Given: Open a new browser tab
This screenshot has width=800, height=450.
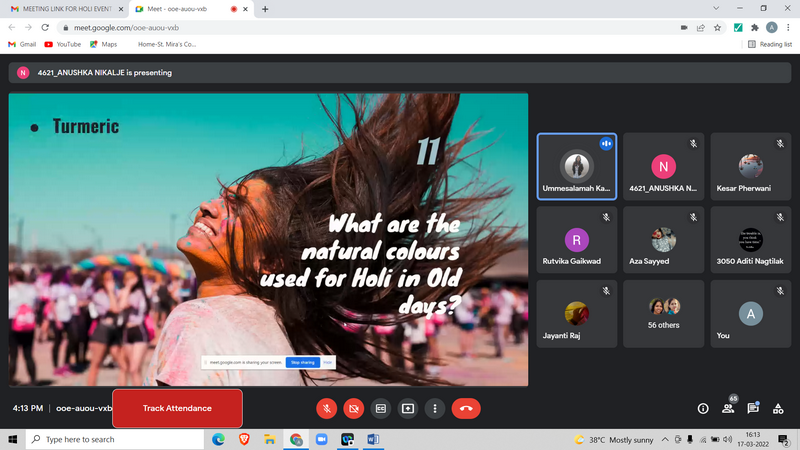Looking at the screenshot, I should click(x=265, y=9).
